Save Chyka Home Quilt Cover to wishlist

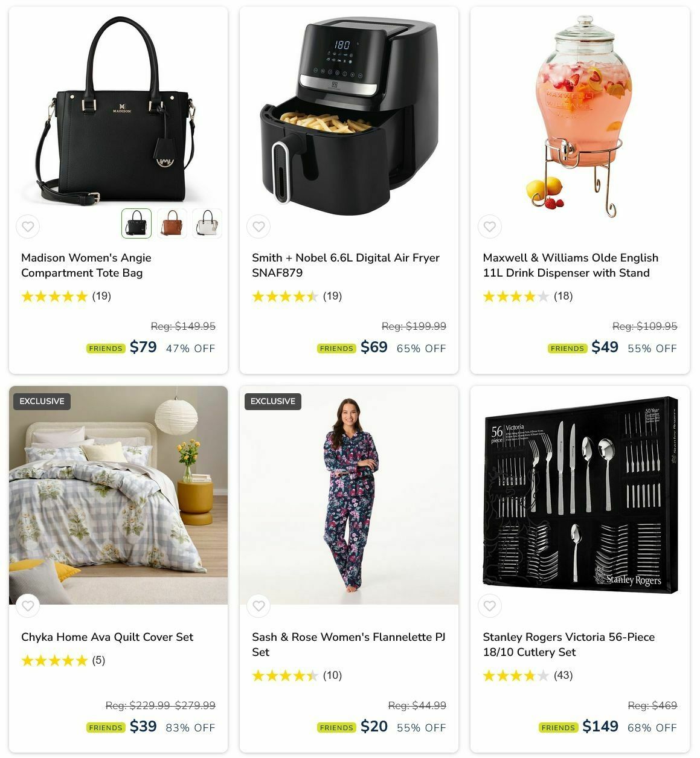click(28, 606)
